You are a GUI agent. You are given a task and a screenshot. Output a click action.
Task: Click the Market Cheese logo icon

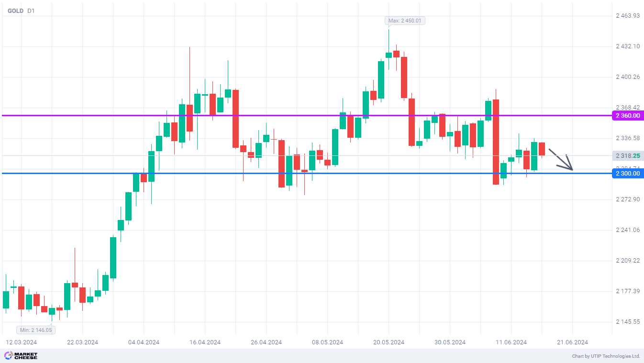coord(8,356)
